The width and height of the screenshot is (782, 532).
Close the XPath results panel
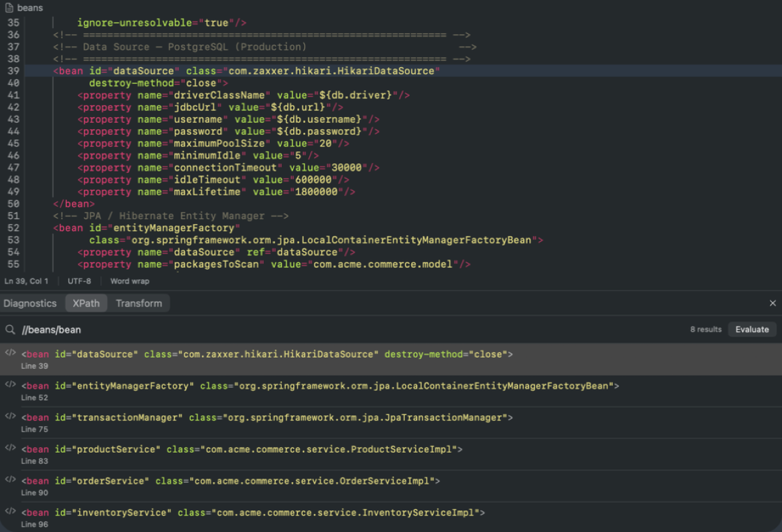click(773, 303)
